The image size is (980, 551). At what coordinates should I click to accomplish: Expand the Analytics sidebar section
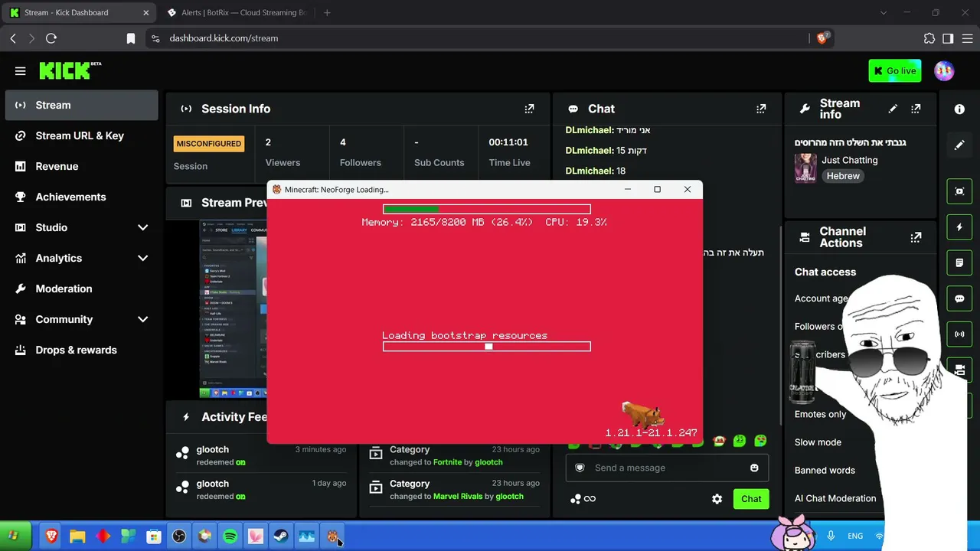[142, 258]
